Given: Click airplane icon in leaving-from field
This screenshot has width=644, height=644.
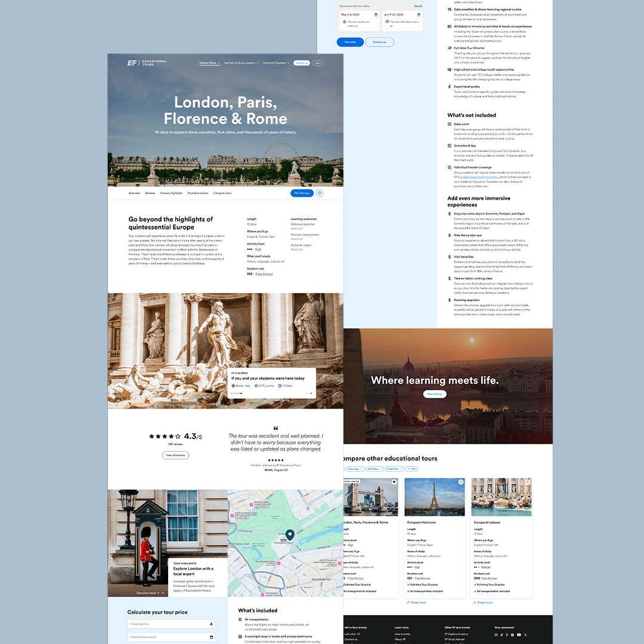Looking at the screenshot, I should [x=211, y=624].
